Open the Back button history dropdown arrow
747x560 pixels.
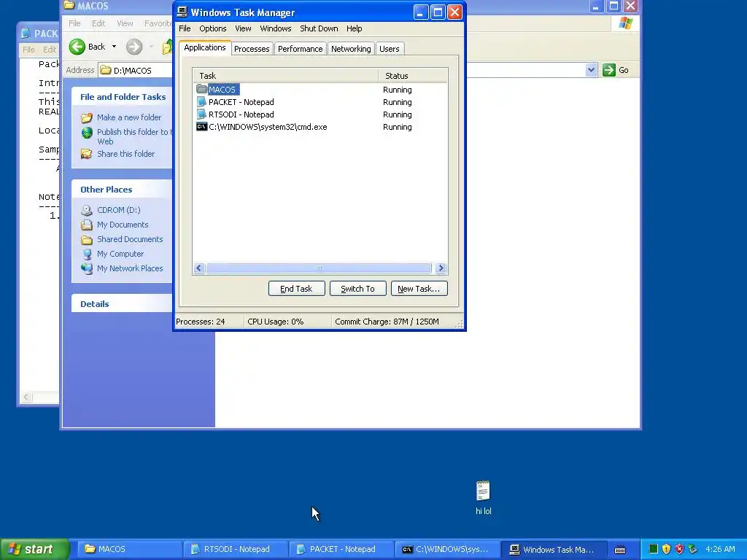[114, 47]
